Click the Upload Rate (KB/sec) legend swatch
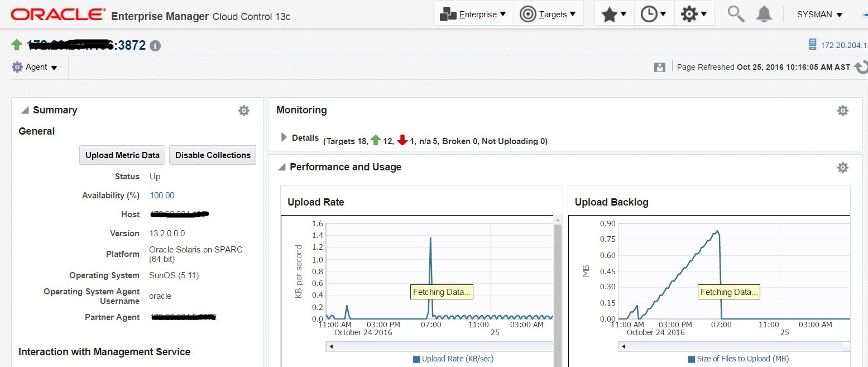Image resolution: width=868 pixels, height=367 pixels. [416, 359]
